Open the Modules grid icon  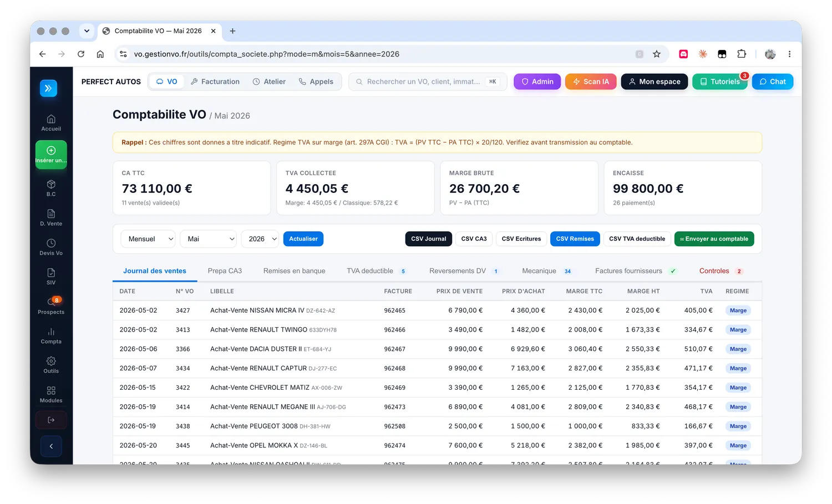coord(51,394)
